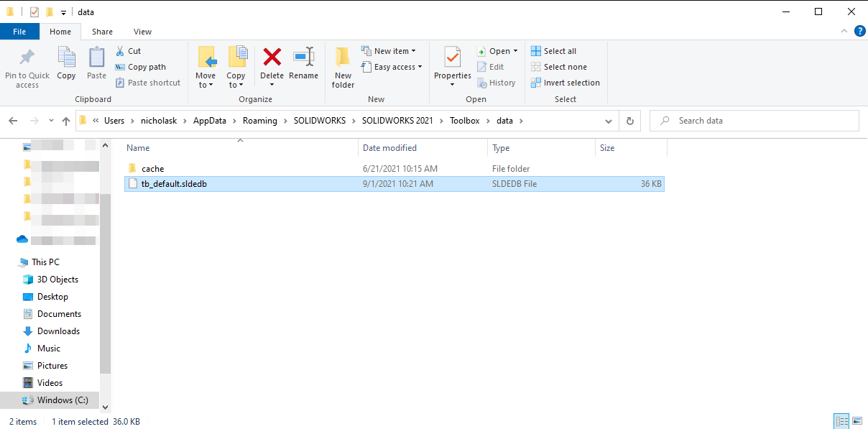Open the File menu tab
The height and width of the screenshot is (429, 868).
[19, 32]
